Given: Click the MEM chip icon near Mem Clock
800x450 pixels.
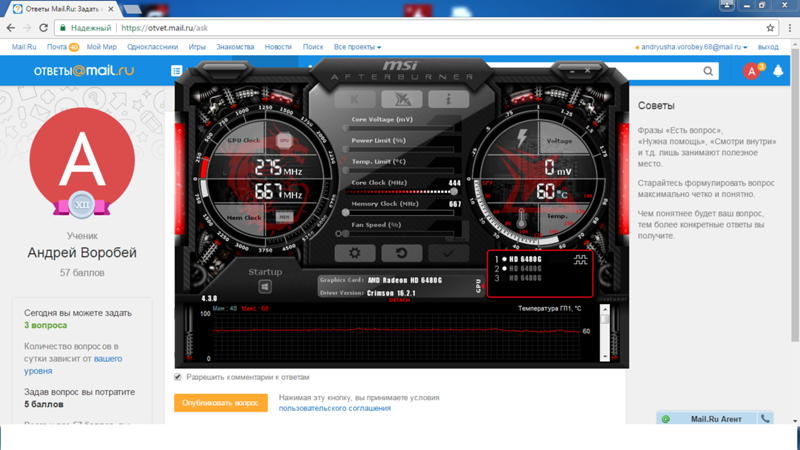Looking at the screenshot, I should coord(284,217).
